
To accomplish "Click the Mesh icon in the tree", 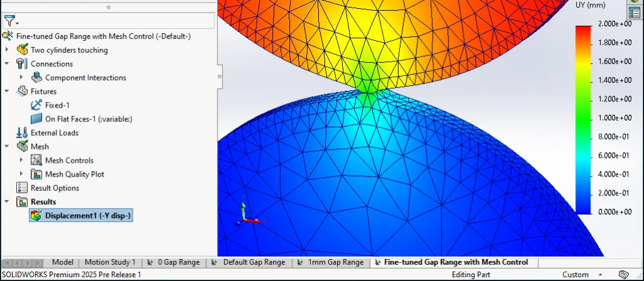I will tap(22, 146).
